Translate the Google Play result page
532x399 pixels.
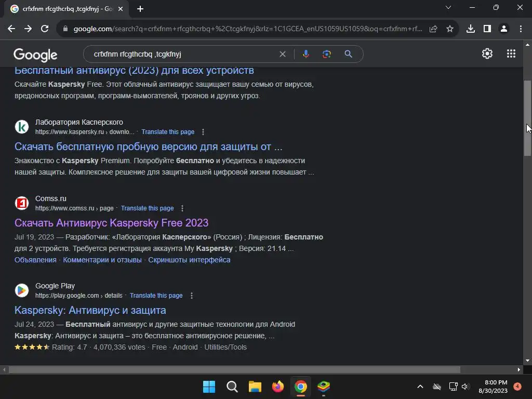coord(156,296)
